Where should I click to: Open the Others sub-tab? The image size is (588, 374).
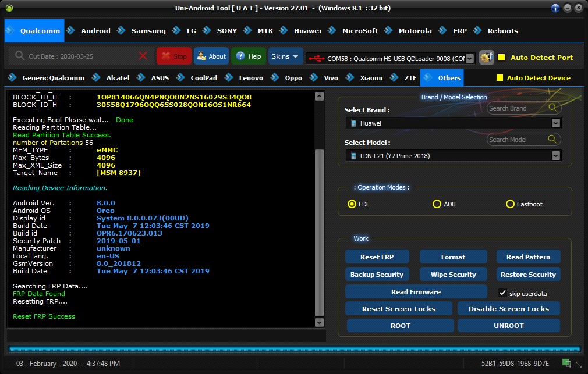click(x=442, y=78)
